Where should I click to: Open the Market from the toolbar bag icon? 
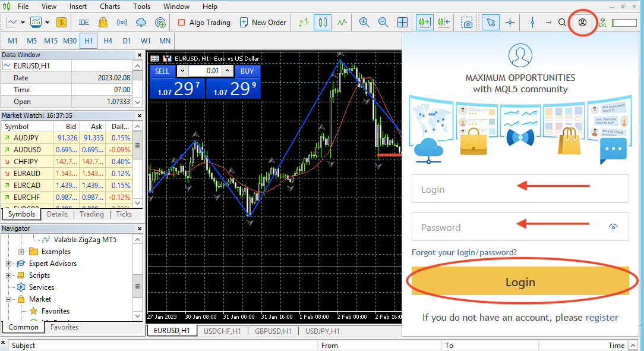(102, 22)
